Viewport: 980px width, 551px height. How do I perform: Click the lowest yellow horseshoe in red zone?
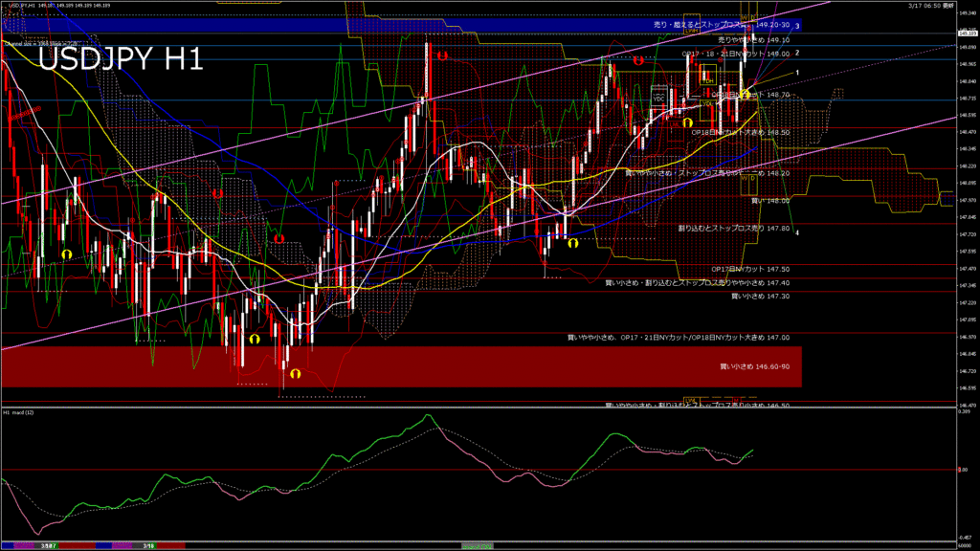pyautogui.click(x=296, y=373)
